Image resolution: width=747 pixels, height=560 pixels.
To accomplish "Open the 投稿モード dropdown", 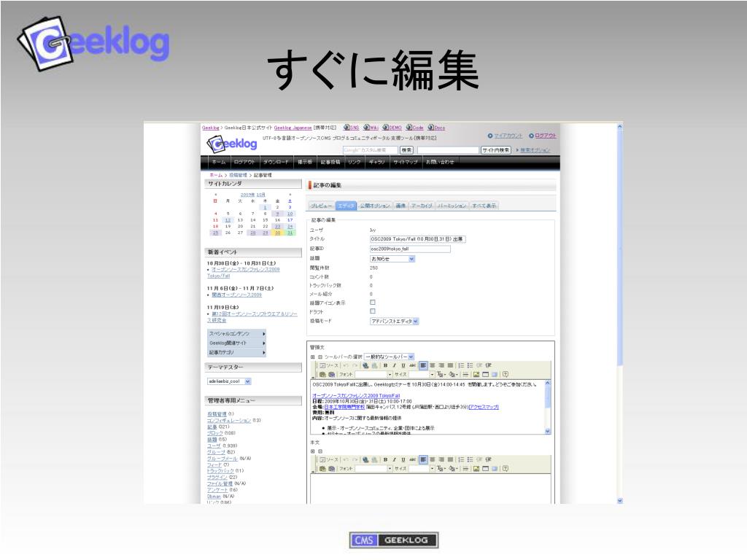I will click(x=395, y=322).
